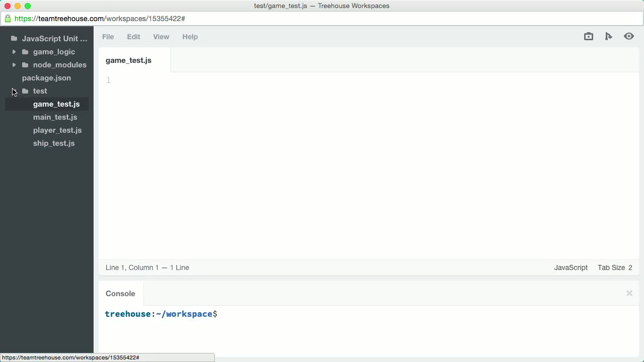Click the node_modules folder icon
This screenshot has width=644, height=362.
tap(25, 65)
